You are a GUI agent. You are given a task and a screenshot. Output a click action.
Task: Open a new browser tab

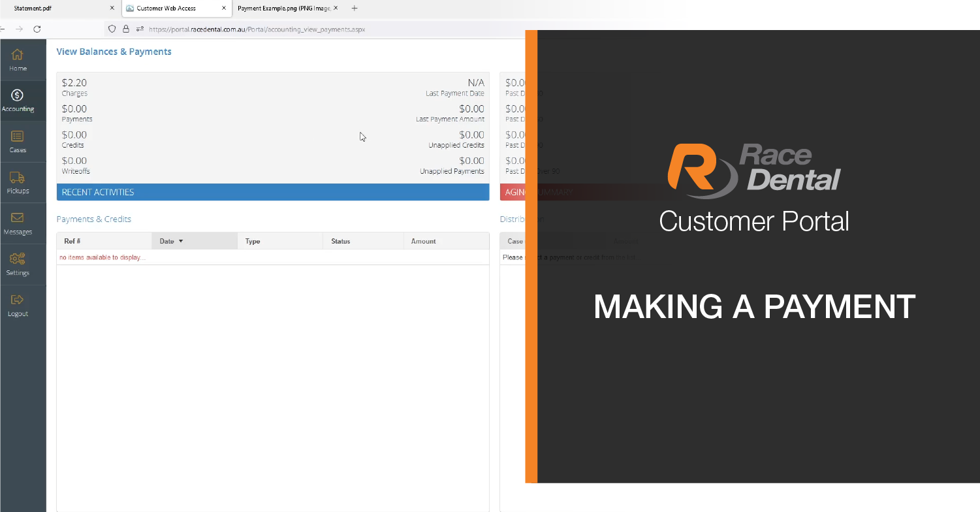tap(355, 8)
